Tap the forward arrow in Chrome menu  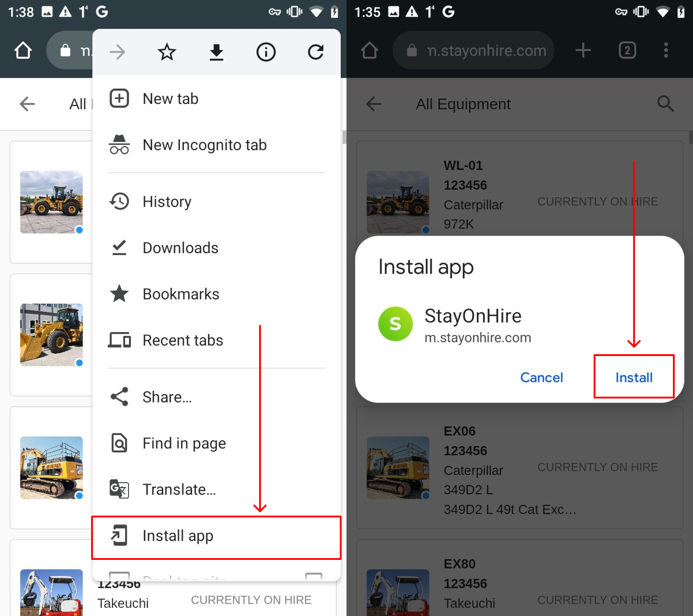pos(118,52)
